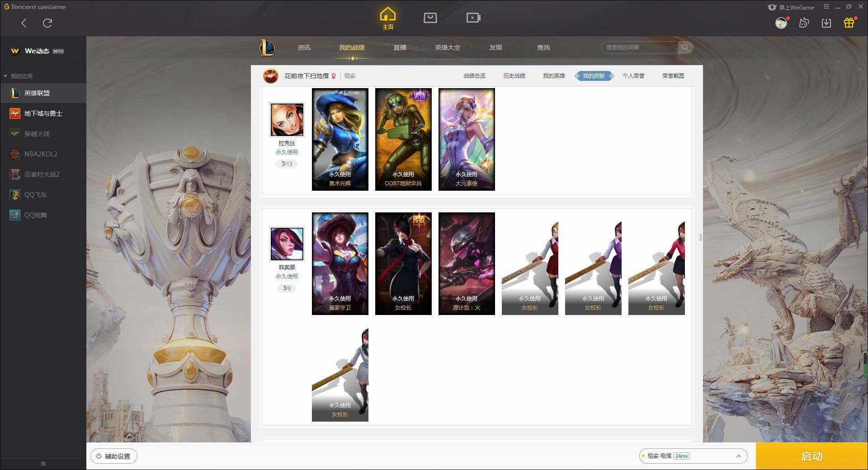The width and height of the screenshot is (868, 470).
Task: Open the 查找 tab
Action: (543, 47)
